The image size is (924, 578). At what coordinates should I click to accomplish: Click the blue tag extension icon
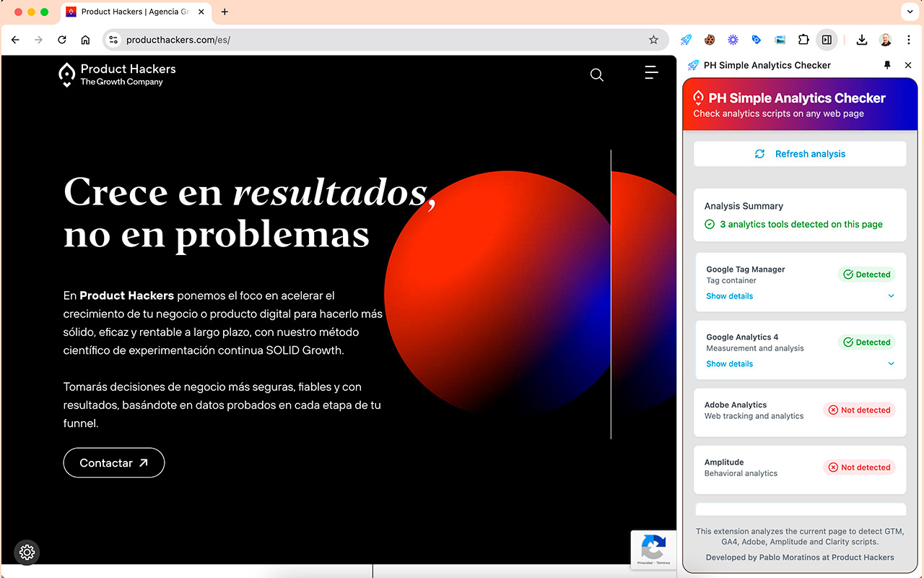coord(756,40)
